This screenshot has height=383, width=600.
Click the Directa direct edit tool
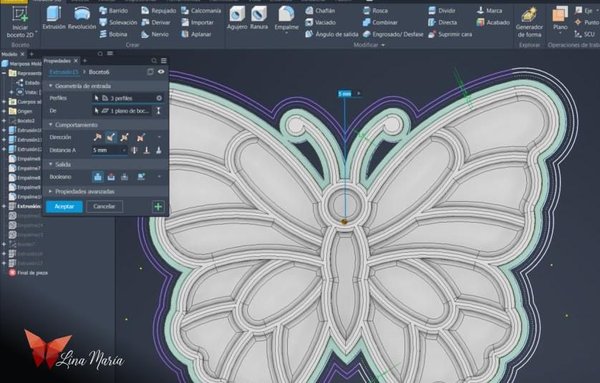442,23
